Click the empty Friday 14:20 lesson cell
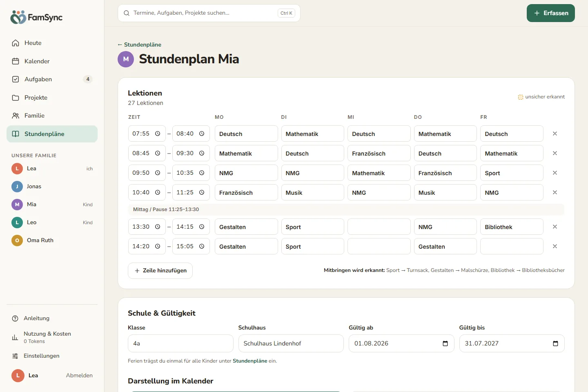Screen dimensions: 588x392 coord(512,246)
